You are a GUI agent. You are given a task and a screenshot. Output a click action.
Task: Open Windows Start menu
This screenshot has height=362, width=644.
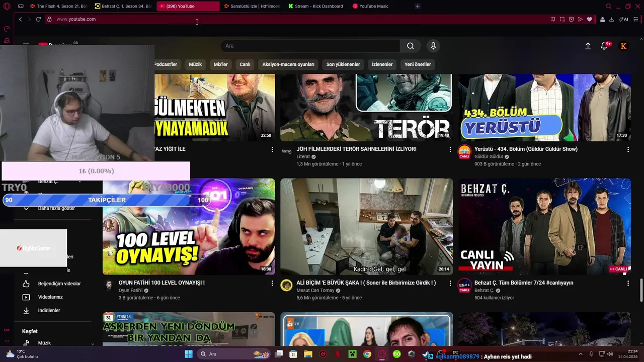coord(189,354)
